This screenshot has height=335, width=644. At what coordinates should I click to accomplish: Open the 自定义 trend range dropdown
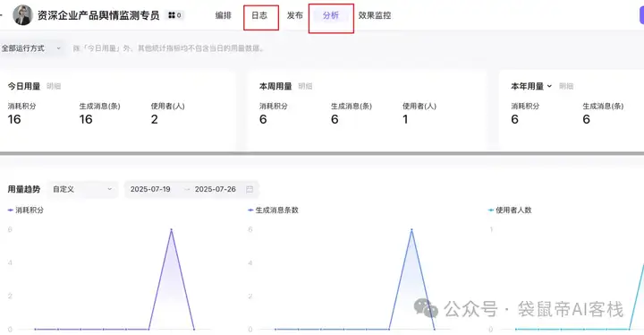click(82, 189)
